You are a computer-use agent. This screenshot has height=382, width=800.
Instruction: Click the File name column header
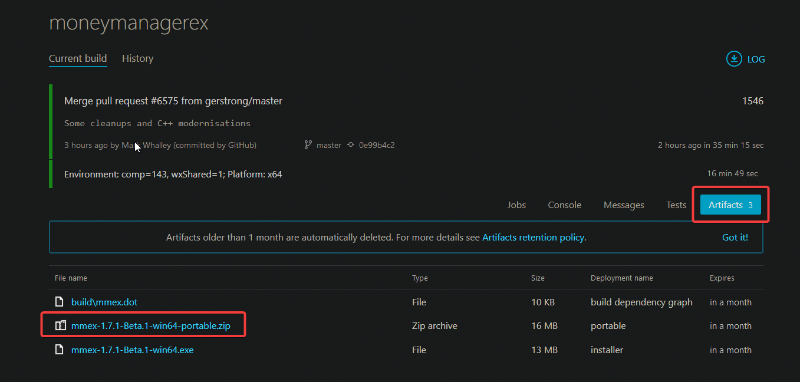pyautogui.click(x=70, y=278)
